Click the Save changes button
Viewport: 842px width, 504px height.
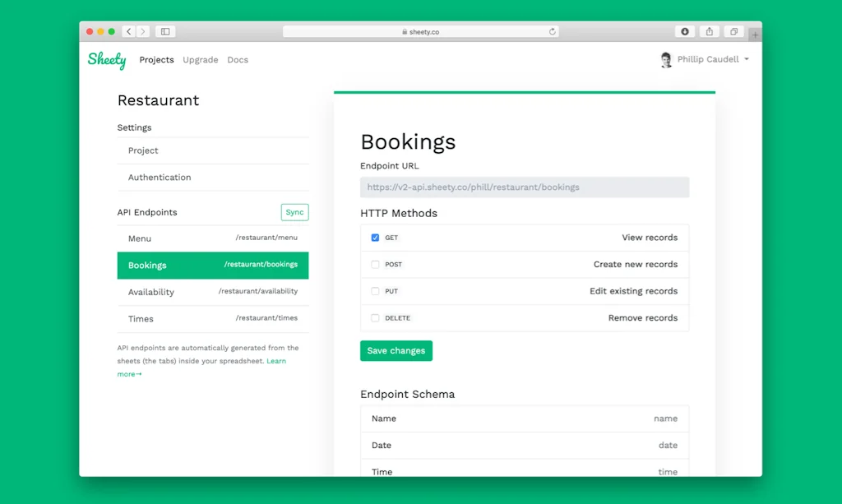396,351
